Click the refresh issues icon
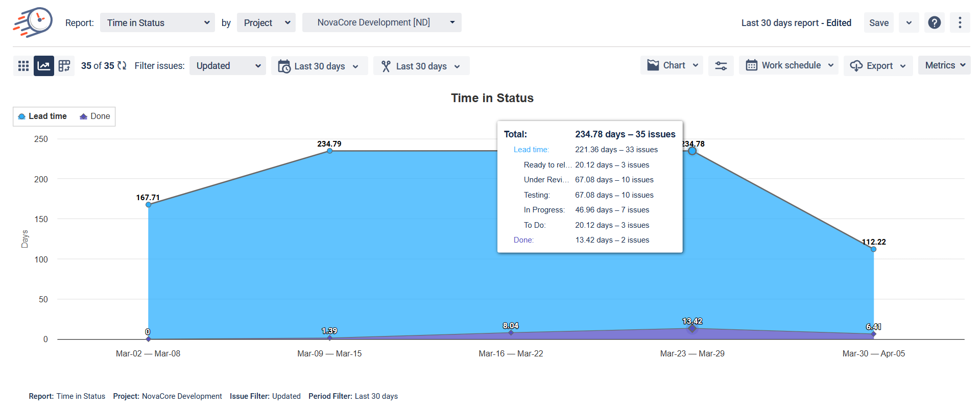This screenshot has width=980, height=408. [122, 65]
